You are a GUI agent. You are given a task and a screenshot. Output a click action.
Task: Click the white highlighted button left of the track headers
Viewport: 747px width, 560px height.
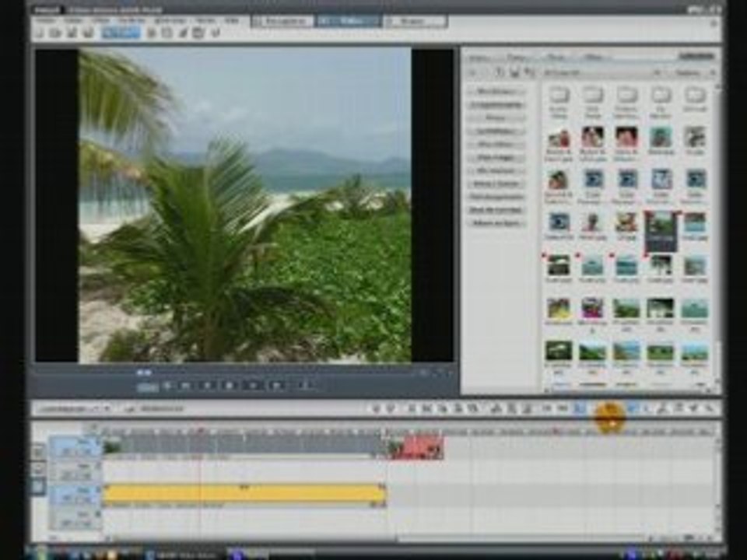39,487
